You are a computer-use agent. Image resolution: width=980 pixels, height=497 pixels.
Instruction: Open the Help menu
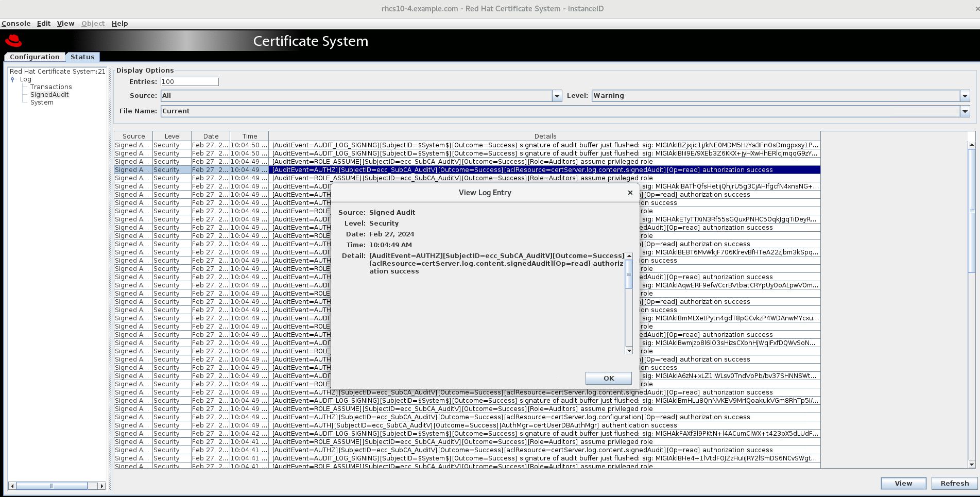[x=119, y=24]
